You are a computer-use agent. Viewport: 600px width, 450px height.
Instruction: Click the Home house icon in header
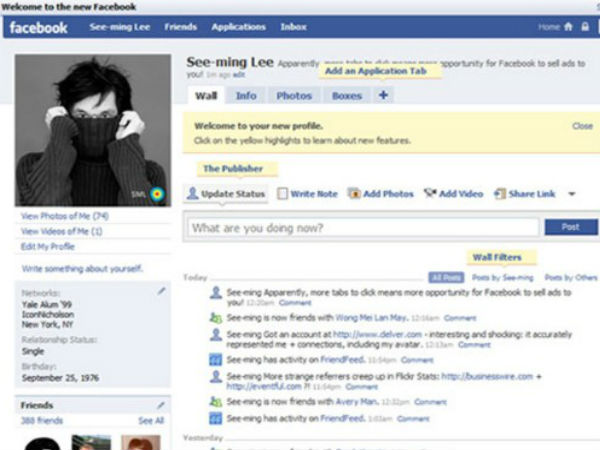point(569,28)
